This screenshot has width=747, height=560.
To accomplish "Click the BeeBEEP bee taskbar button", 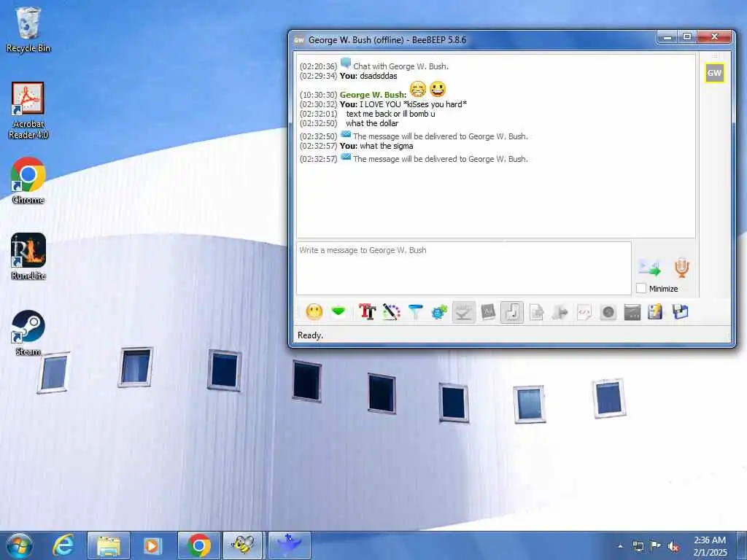I will [244, 545].
